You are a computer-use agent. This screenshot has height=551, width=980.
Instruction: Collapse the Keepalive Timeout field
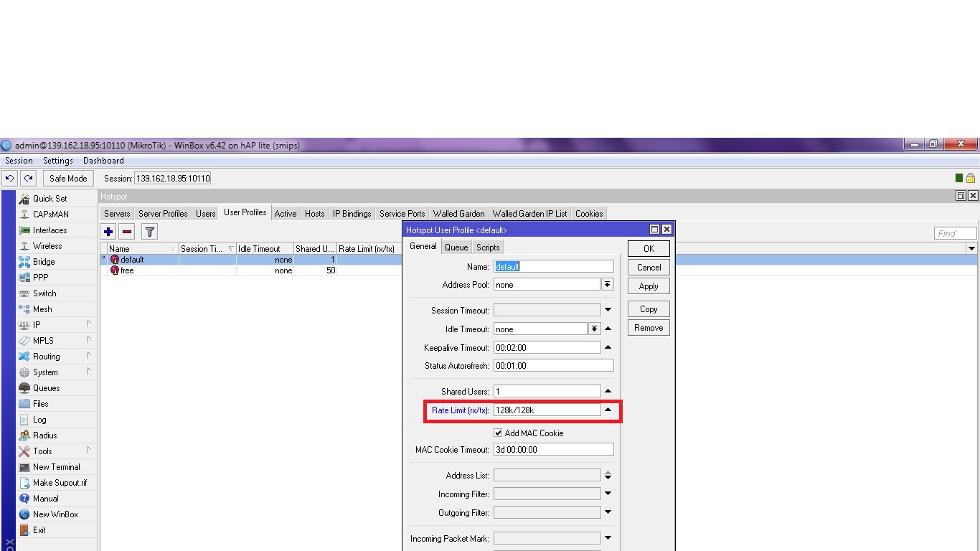click(x=608, y=347)
